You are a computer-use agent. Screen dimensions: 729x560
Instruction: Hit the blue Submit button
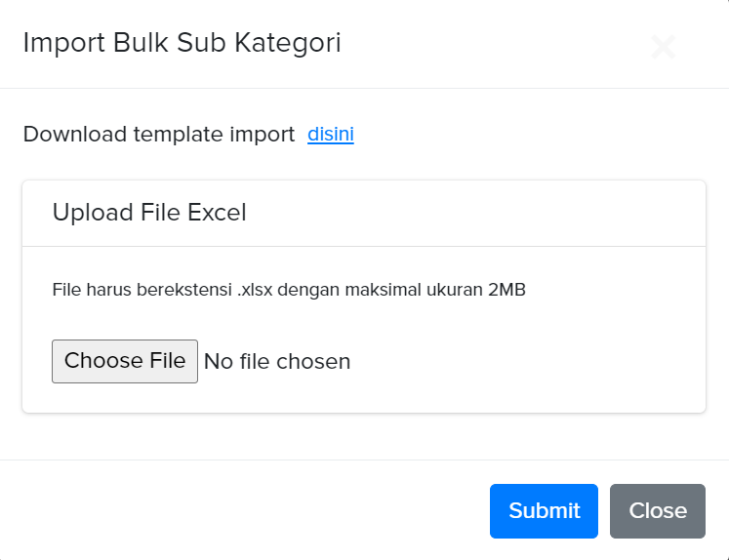544,510
